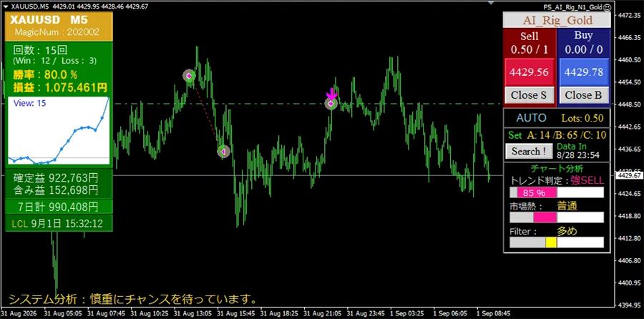Click the trade marker near 13:05 peak
The width and height of the screenshot is (644, 319).
pyautogui.click(x=189, y=76)
